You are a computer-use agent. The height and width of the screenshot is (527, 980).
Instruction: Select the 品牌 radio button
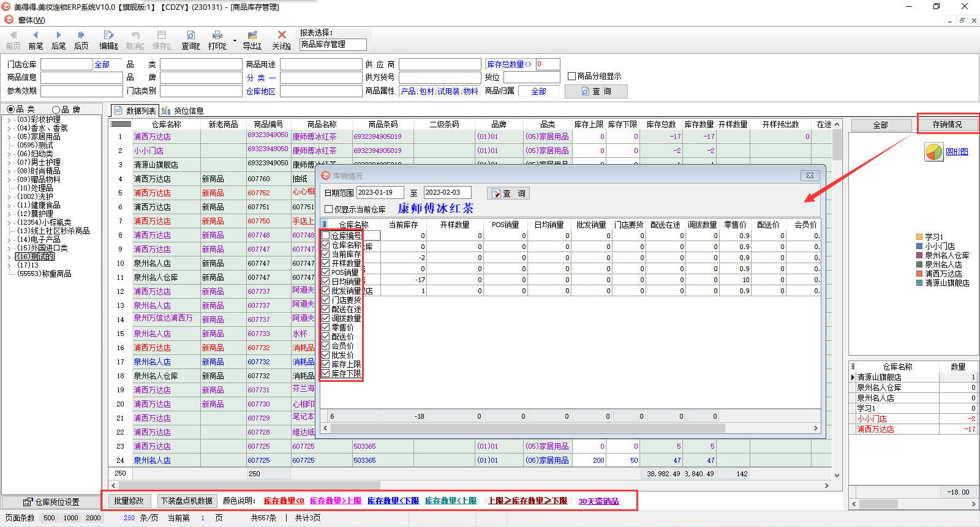pos(56,110)
